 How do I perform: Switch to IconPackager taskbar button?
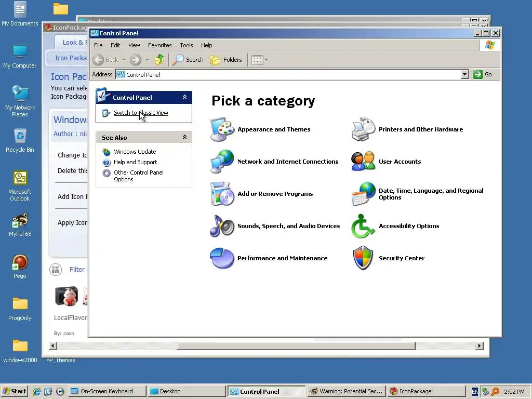pyautogui.click(x=426, y=391)
